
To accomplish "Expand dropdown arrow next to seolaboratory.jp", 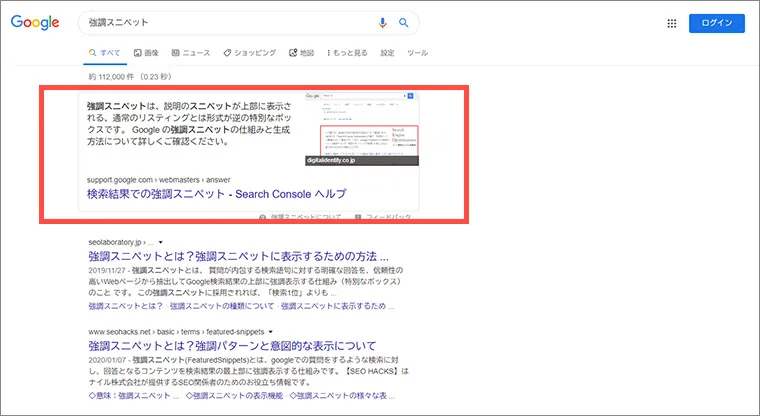I will point(160,242).
